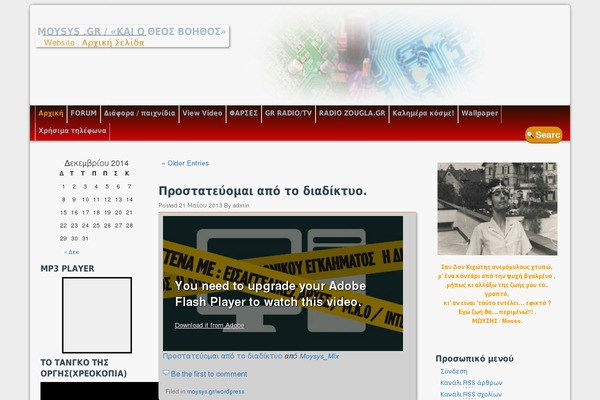Click the circuit board header image
The height and width of the screenshot is (400, 600).
373,57
